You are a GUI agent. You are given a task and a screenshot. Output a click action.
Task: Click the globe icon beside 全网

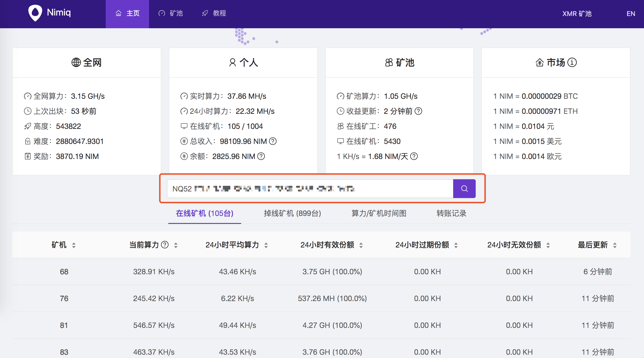(76, 62)
